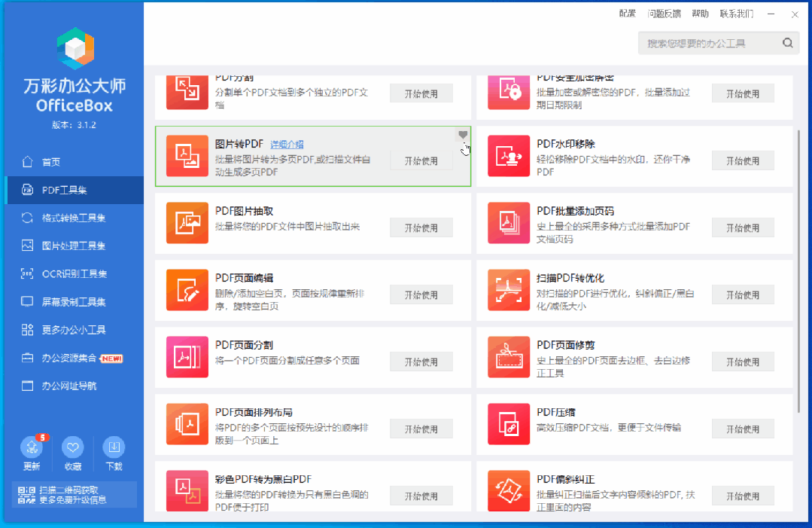The height and width of the screenshot is (528, 812).
Task: Click the PDF倾斜纠正 tool icon
Action: click(509, 490)
